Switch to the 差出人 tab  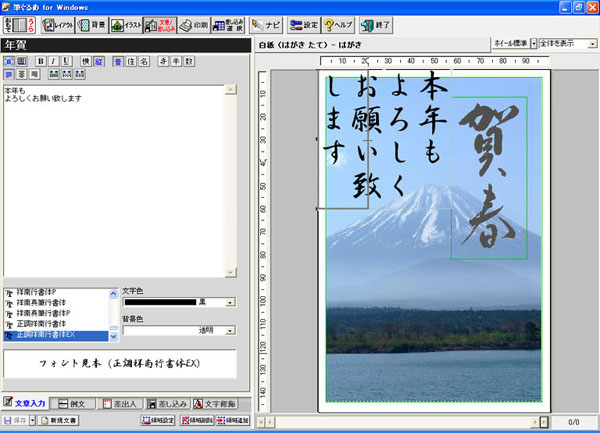click(x=121, y=403)
